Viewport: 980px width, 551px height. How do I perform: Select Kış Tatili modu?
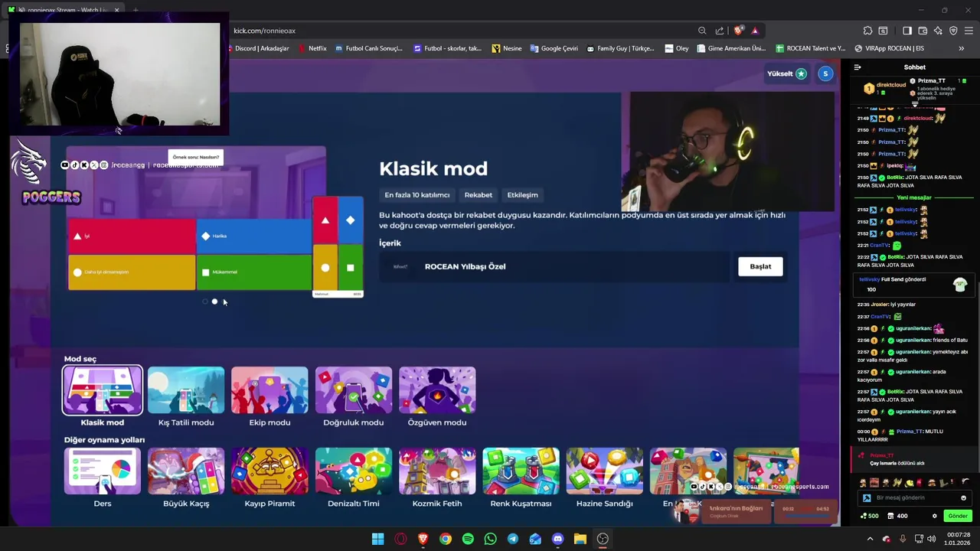tap(186, 390)
